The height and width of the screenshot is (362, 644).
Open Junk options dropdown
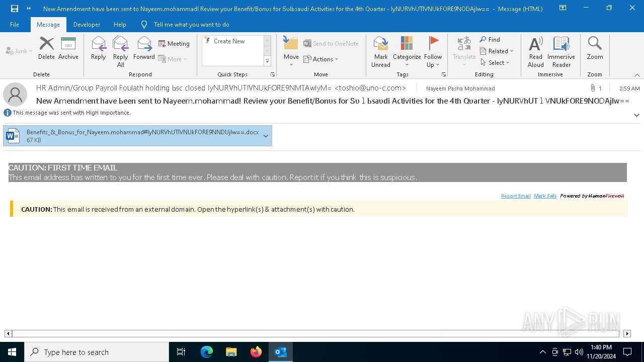(x=19, y=51)
